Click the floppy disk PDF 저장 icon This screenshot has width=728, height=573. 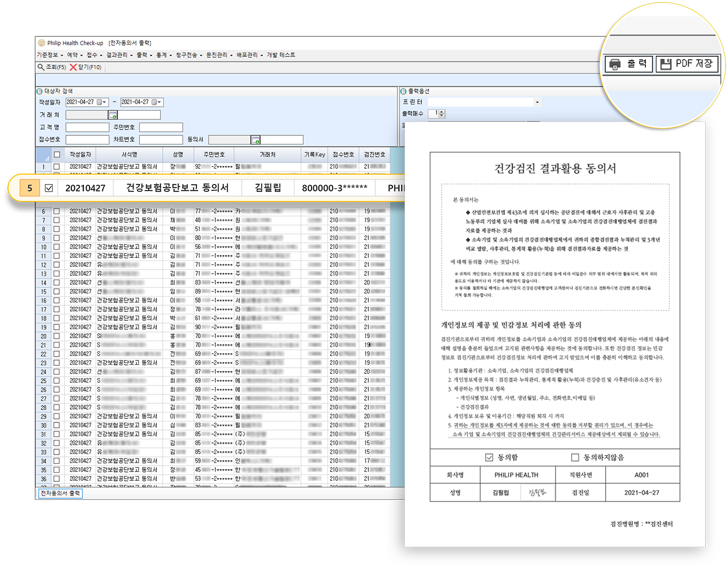pos(666,64)
